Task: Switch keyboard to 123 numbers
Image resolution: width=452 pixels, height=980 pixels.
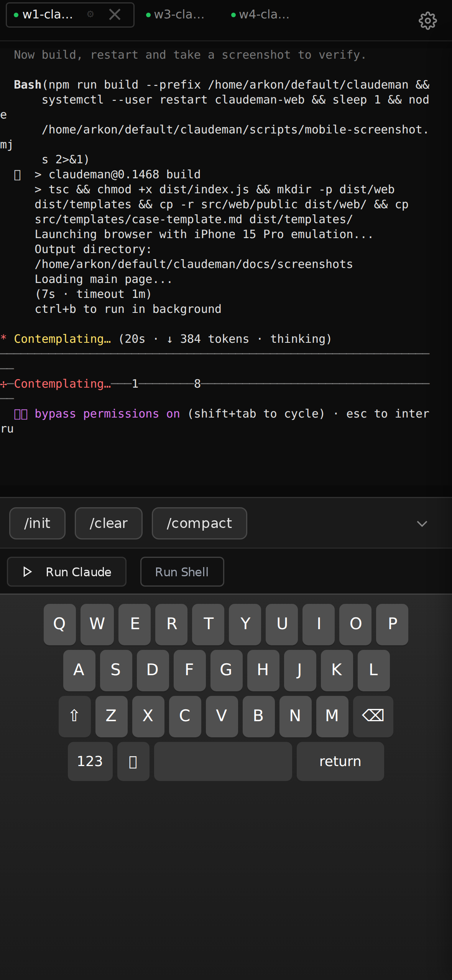Action: (90, 761)
